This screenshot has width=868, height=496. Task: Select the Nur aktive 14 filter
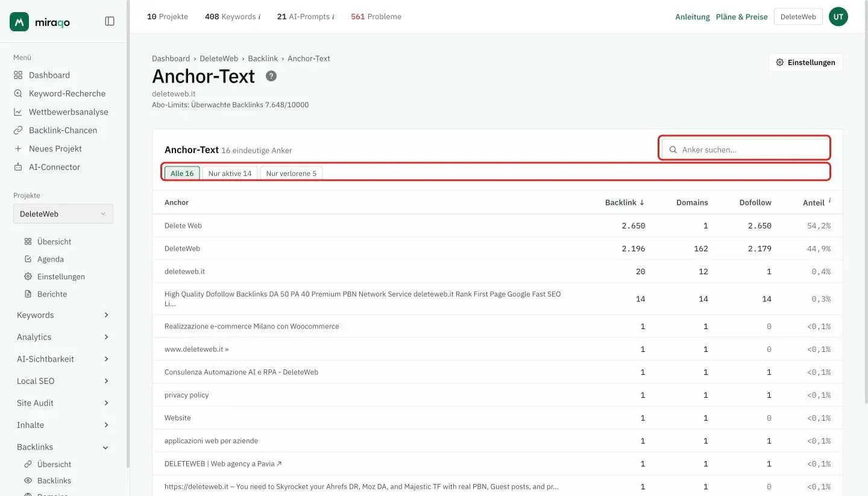[x=230, y=174]
